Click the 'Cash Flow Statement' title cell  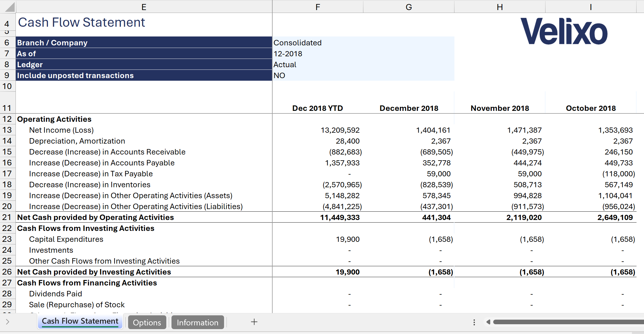(82, 22)
